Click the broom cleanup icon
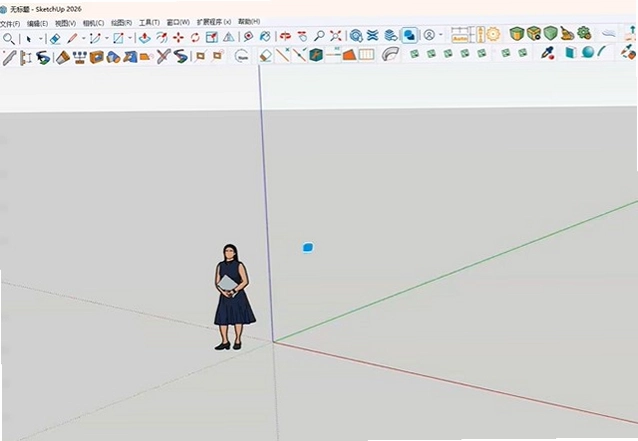This screenshot has width=638, height=441. (x=567, y=33)
